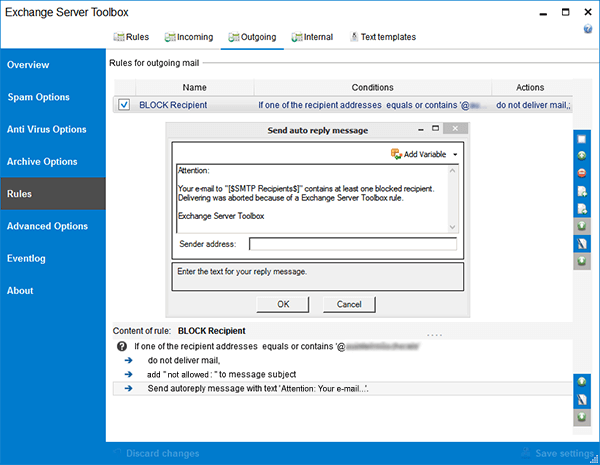The image size is (600, 465).
Task: Open Eventlog in the sidebar
Action: 53,258
